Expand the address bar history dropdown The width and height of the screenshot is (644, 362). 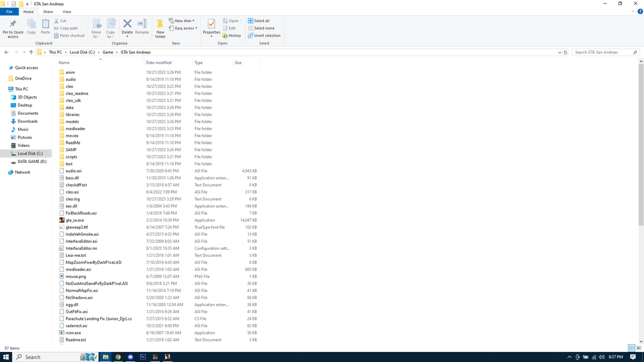(x=559, y=52)
